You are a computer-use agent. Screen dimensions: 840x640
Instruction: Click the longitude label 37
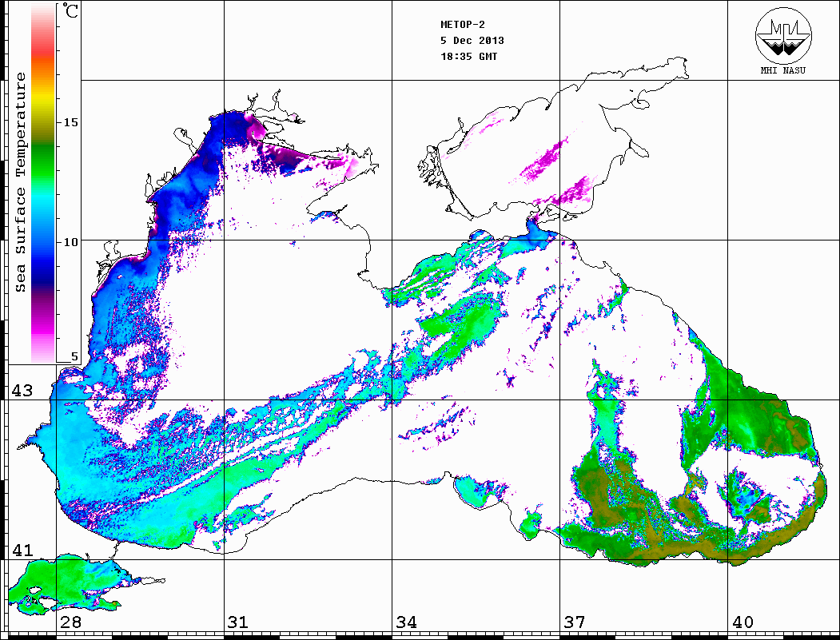pyautogui.click(x=575, y=622)
